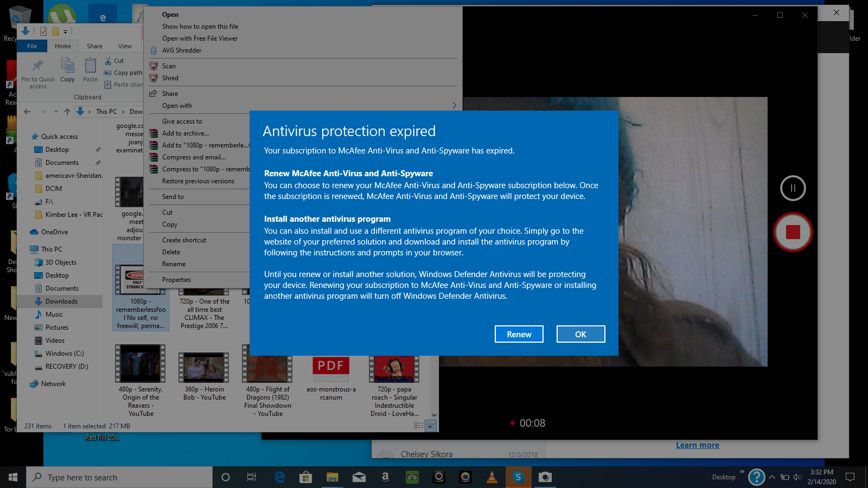This screenshot has width=868, height=488.
Task: Select the 480p Serenity video thumbnail
Action: coord(140,364)
